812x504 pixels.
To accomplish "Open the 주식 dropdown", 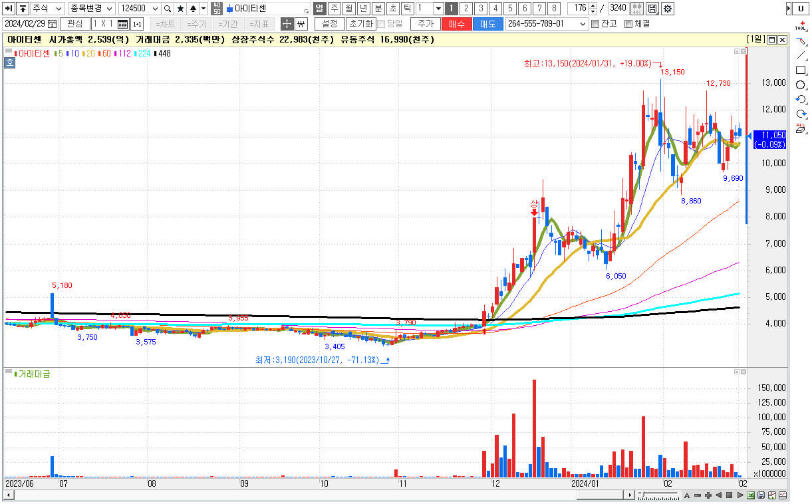I will pos(47,9).
